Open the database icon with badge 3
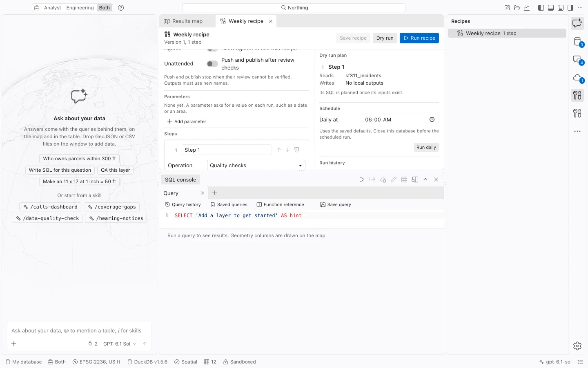This screenshot has height=368, width=588. [577, 41]
